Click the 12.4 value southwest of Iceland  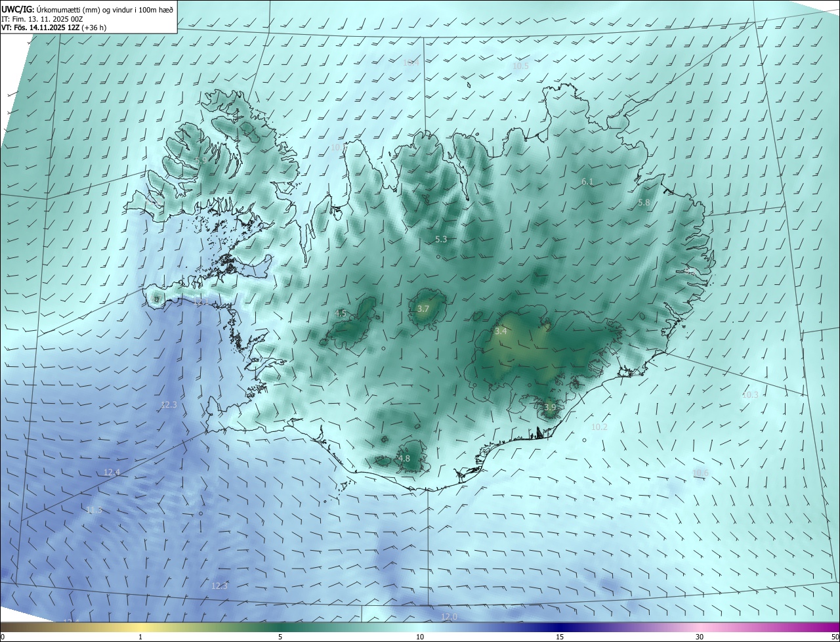point(112,473)
